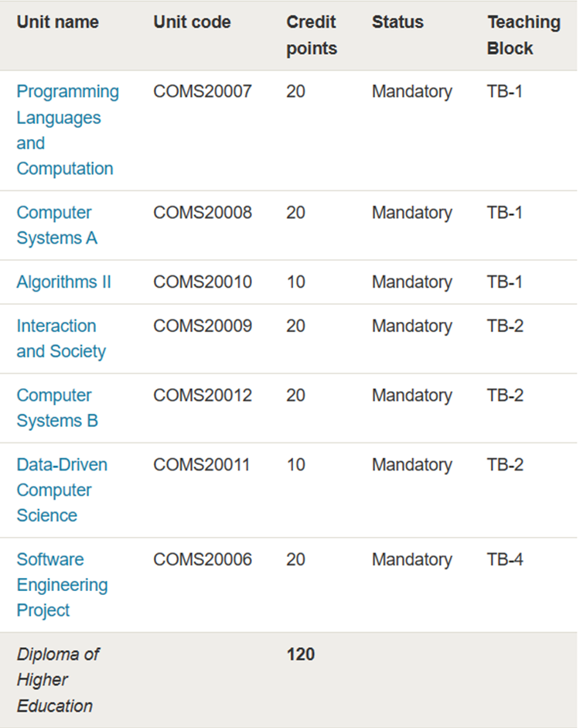Open the Computer Systems A link

pos(56,225)
